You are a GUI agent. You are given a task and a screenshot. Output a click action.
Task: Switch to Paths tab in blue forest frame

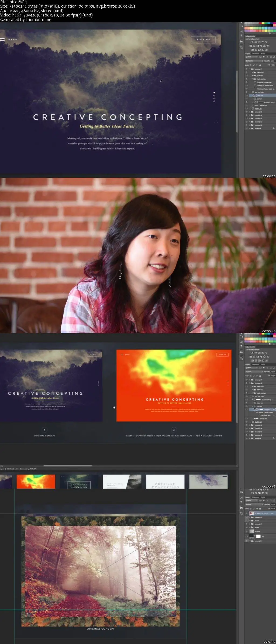pos(263,54)
